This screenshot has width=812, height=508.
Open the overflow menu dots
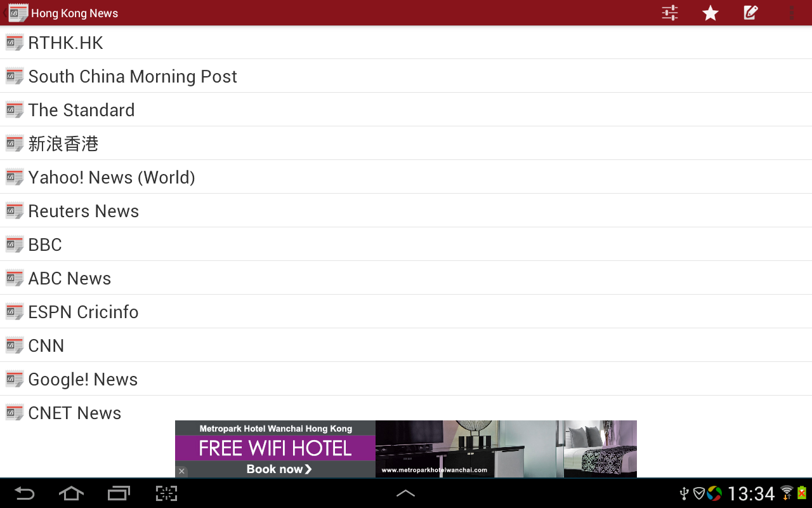click(x=792, y=13)
